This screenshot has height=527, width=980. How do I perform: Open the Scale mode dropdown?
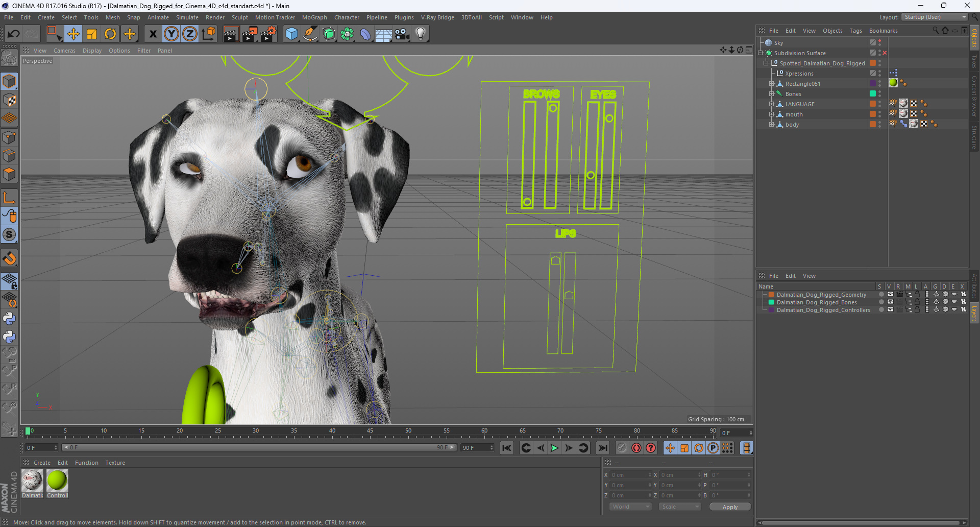(x=679, y=507)
